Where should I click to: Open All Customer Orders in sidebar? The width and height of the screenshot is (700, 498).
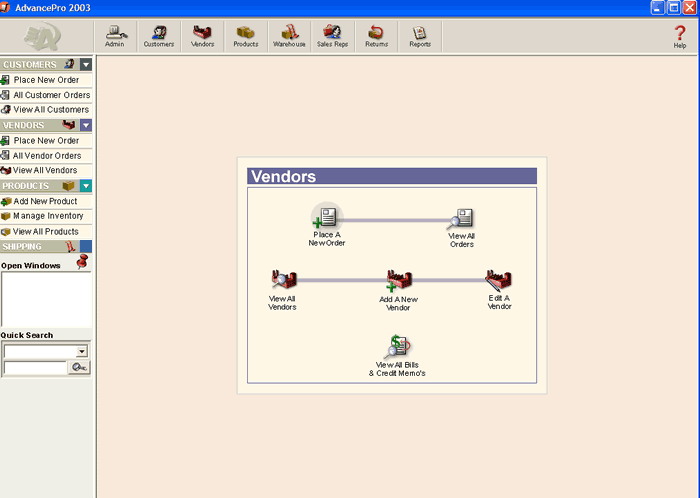pyautogui.click(x=46, y=95)
